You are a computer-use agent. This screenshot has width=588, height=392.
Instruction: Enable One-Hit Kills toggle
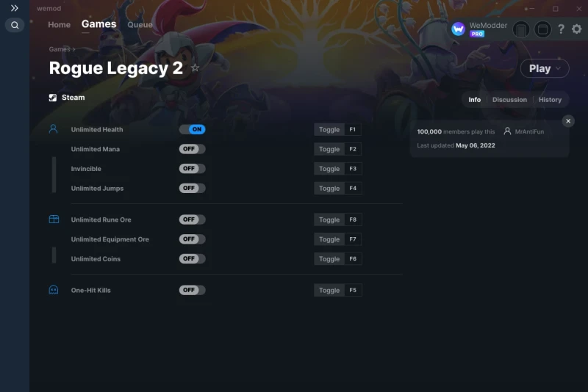click(x=192, y=290)
